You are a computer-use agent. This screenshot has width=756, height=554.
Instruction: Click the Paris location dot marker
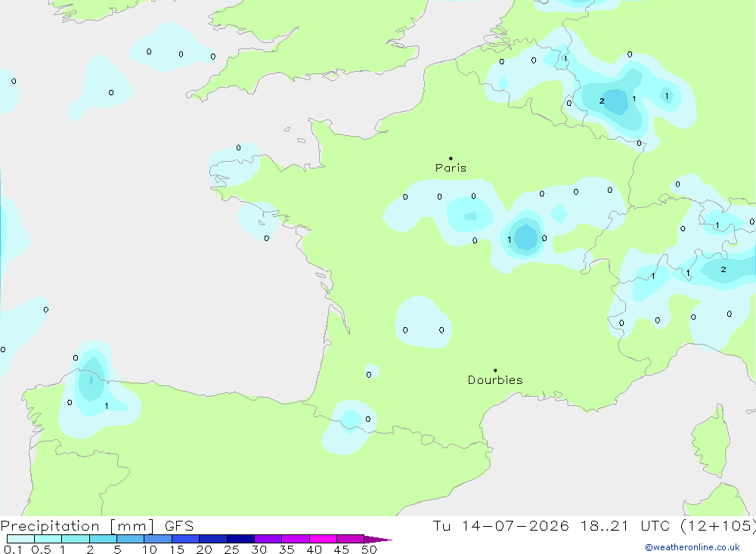click(451, 158)
